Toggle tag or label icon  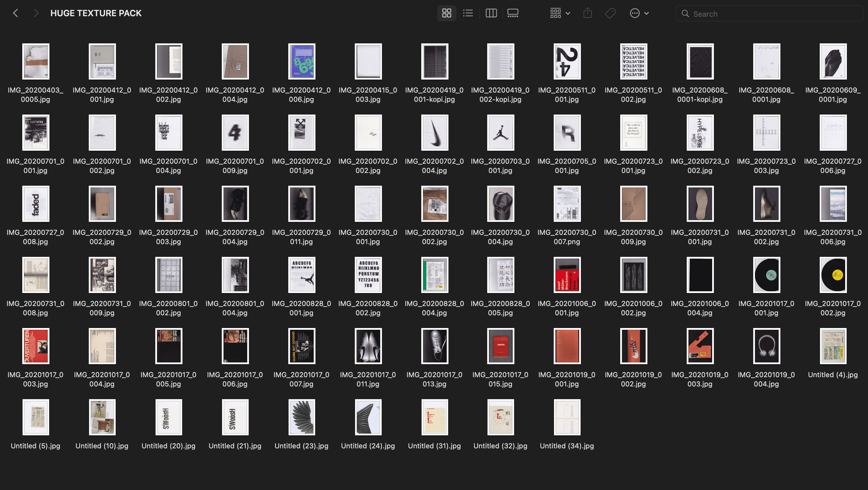tap(610, 13)
